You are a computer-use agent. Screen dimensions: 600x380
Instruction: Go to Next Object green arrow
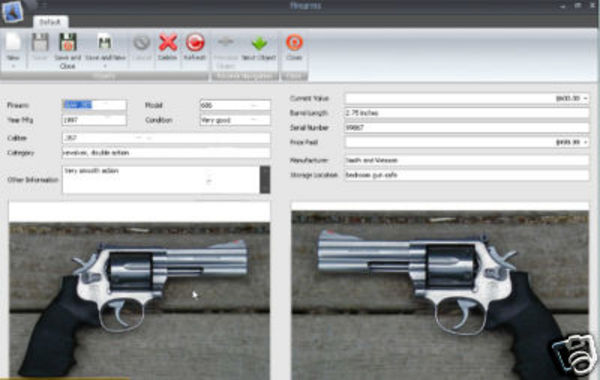pos(259,43)
